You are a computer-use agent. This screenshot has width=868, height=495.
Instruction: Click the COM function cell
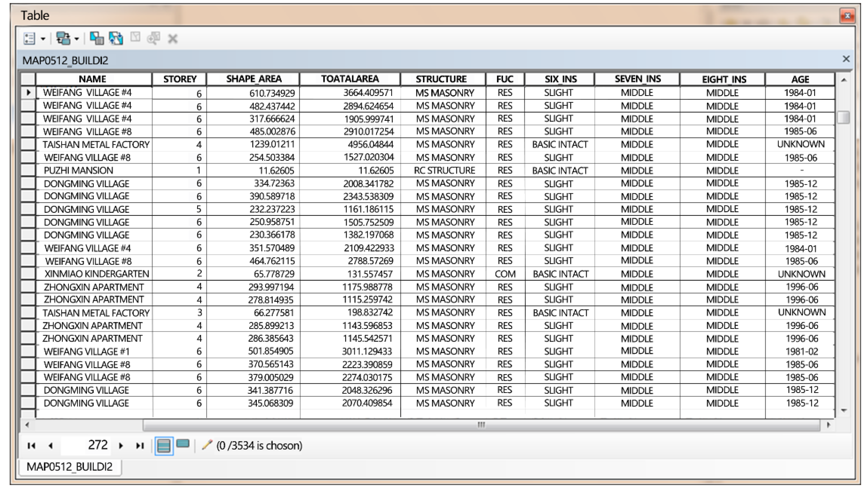[505, 274]
